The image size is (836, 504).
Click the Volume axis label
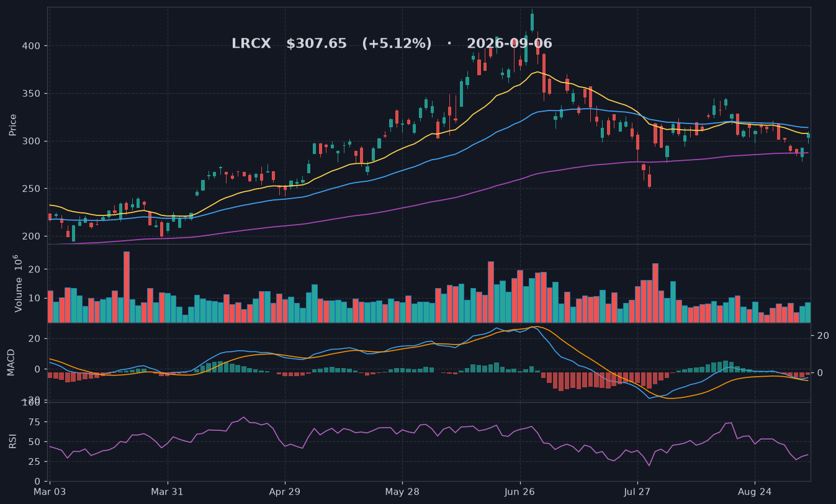pos(18,283)
